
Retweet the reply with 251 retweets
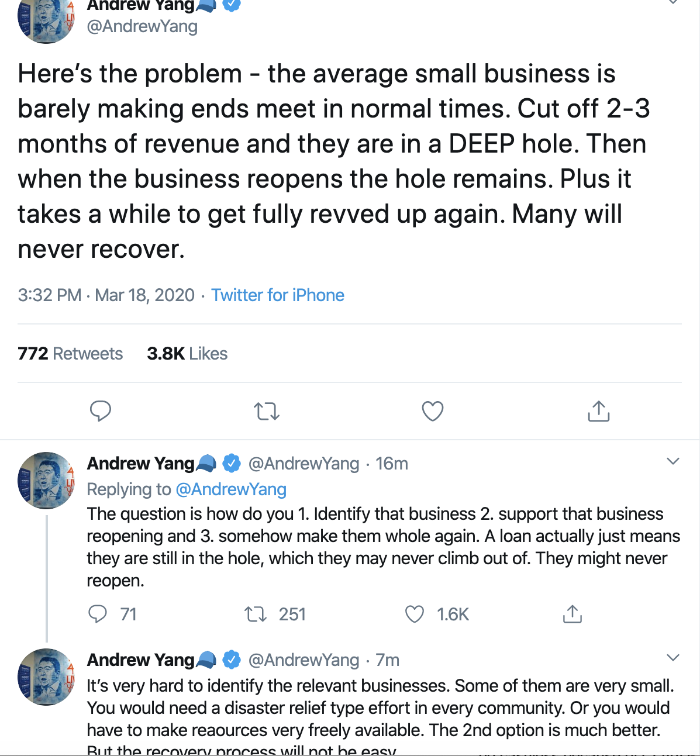pos(256,614)
